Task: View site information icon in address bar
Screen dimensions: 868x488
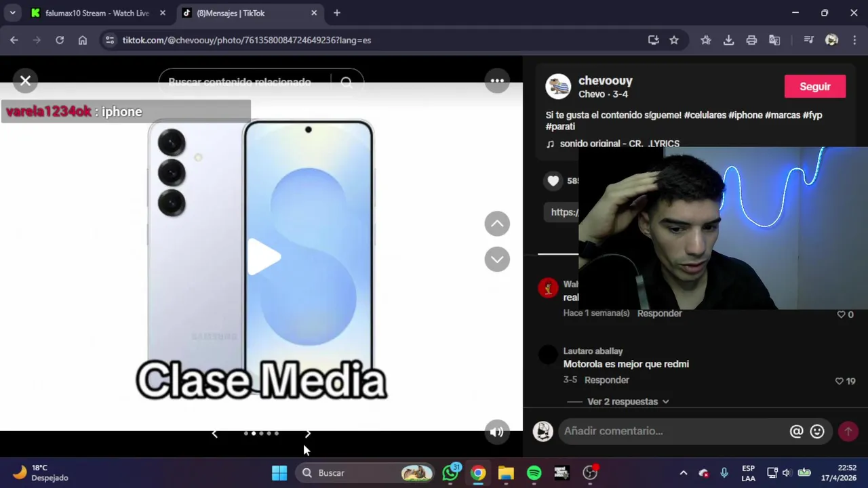Action: (x=111, y=40)
